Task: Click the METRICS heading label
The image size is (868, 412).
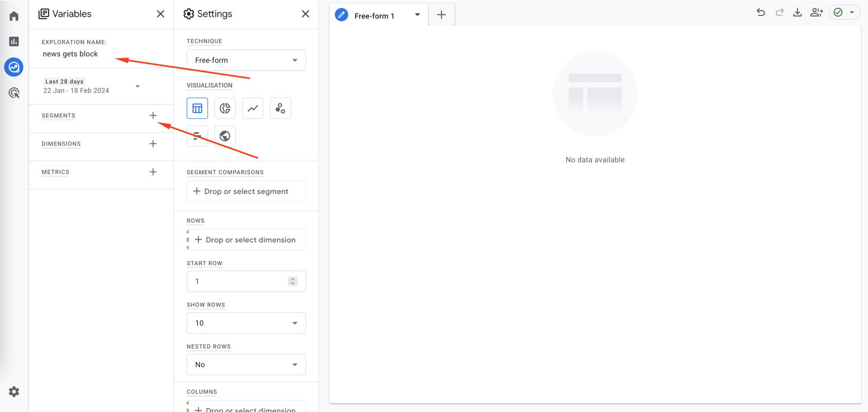Action: point(55,172)
